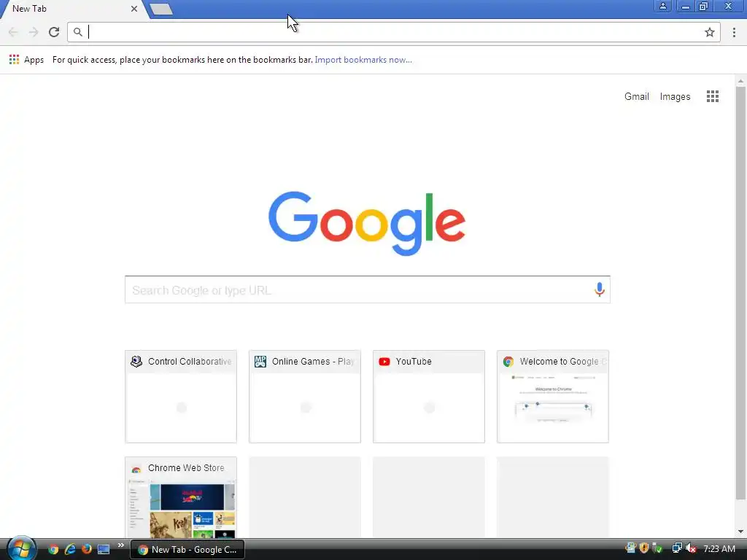Image resolution: width=747 pixels, height=560 pixels.
Task: Select the New Tab tab
Action: click(x=71, y=9)
